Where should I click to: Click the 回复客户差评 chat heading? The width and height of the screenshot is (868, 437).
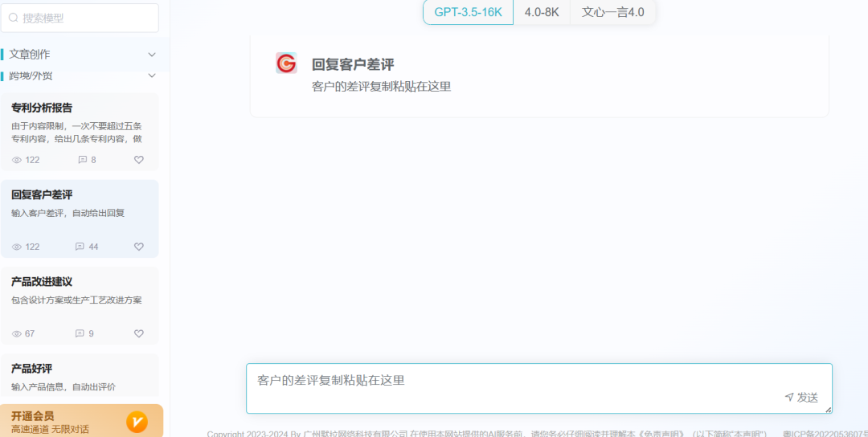(x=353, y=65)
